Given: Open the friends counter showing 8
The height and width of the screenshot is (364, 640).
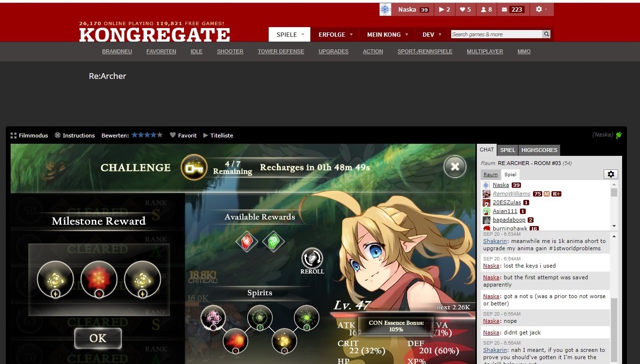Looking at the screenshot, I should [487, 10].
